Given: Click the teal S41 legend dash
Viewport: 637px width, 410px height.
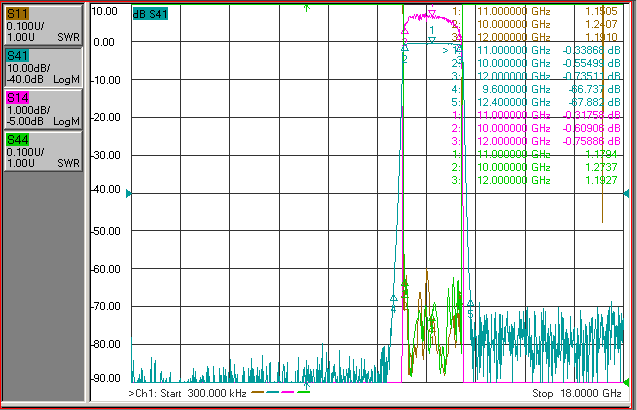Looking at the screenshot, I should (273, 392).
